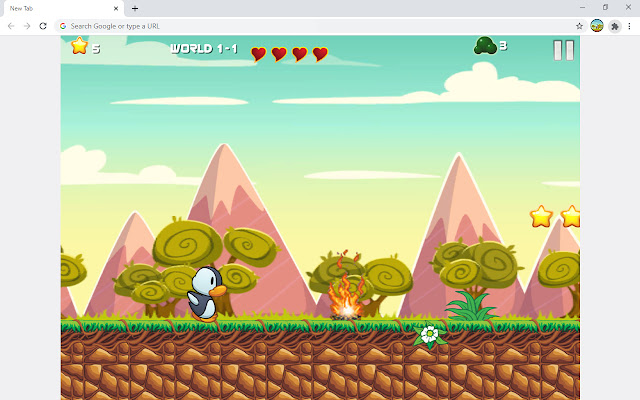Image resolution: width=640 pixels, height=400 pixels.
Task: Click the first red heart
Action: click(x=258, y=54)
